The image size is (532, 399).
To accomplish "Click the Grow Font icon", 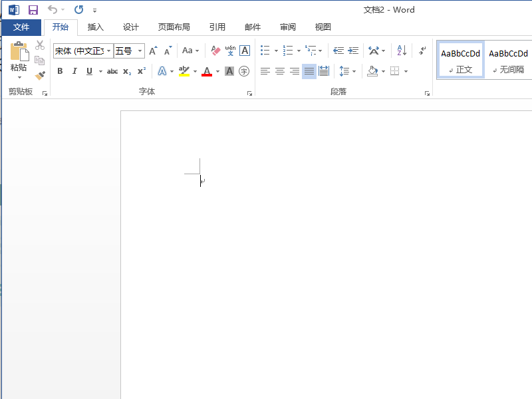I will 153,51.
